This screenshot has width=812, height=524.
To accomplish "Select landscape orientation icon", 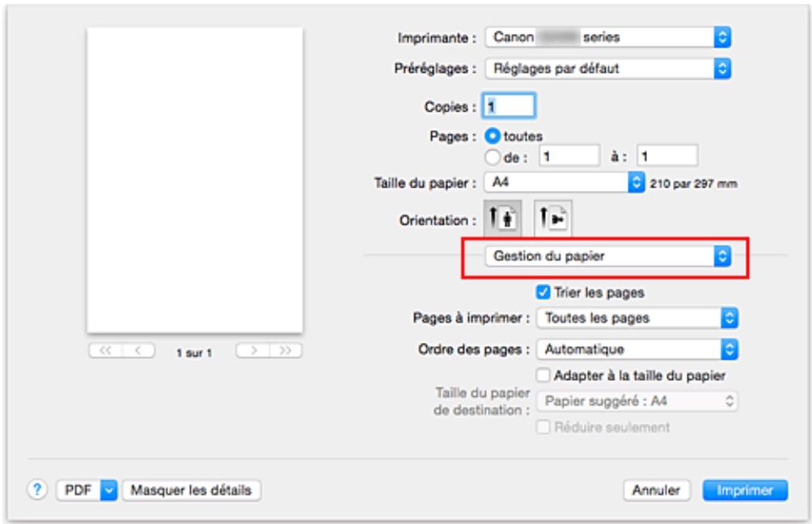I will (552, 218).
